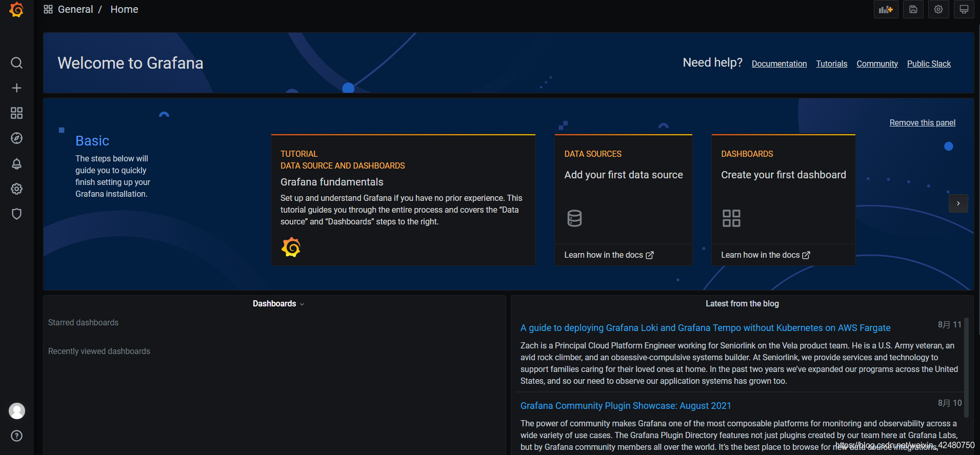Click the database icon in Data Sources card
Viewport: 980px width, 455px height.
574,218
